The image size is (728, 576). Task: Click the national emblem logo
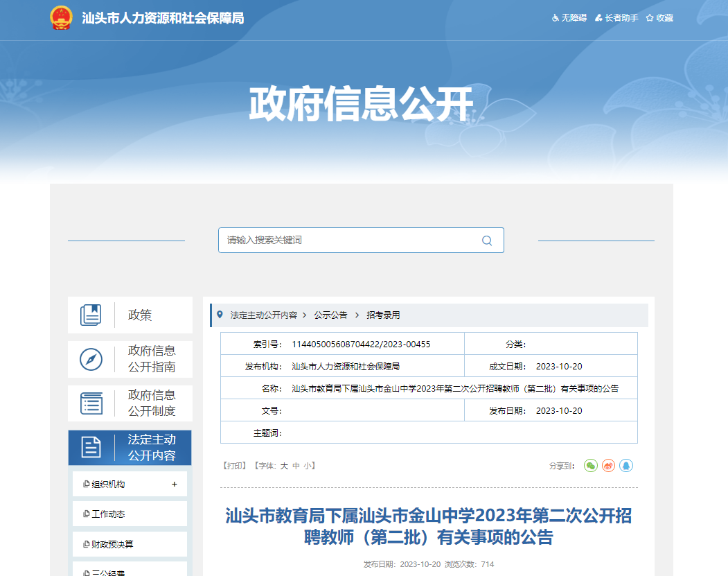point(61,18)
